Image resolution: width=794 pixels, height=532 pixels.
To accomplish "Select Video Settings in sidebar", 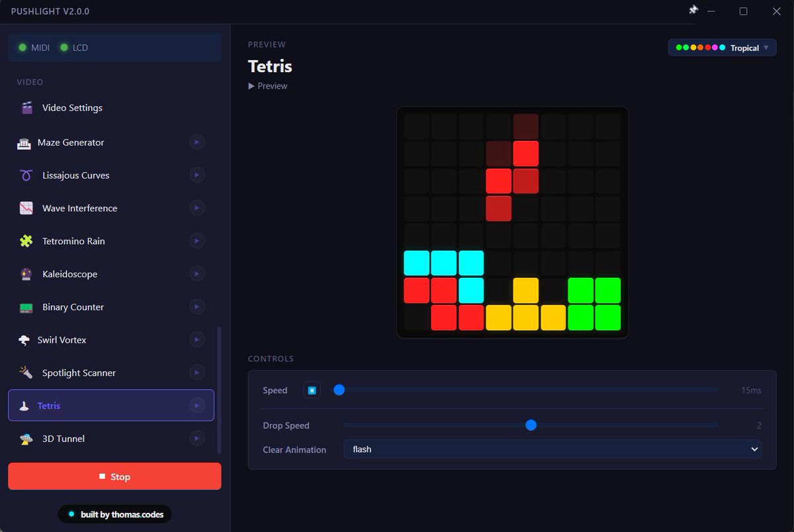I will (111, 108).
